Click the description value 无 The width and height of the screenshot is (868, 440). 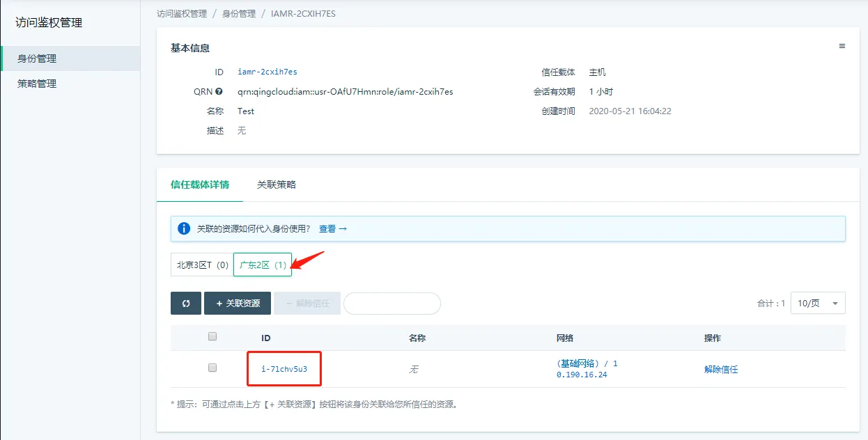pos(242,130)
